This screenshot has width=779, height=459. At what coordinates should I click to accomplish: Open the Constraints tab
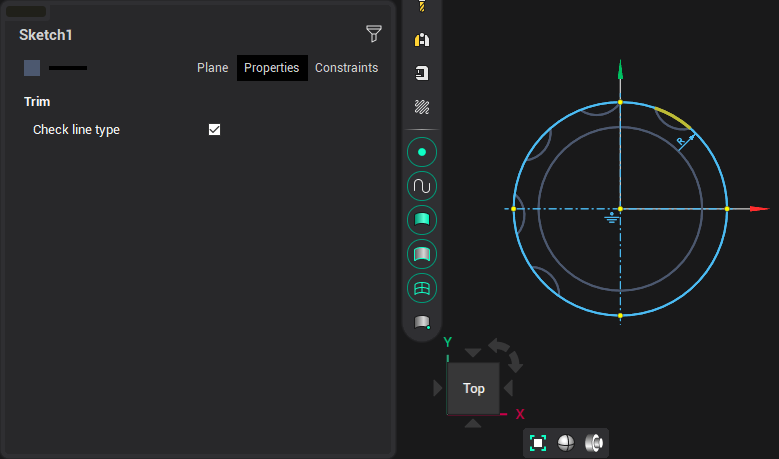coord(346,68)
